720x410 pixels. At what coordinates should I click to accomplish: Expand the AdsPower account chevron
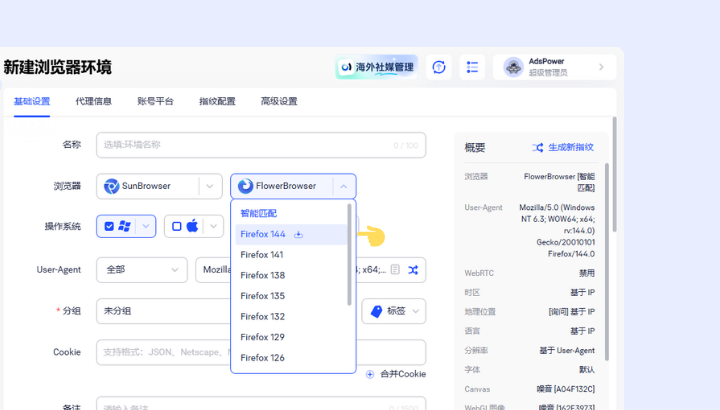(x=601, y=67)
